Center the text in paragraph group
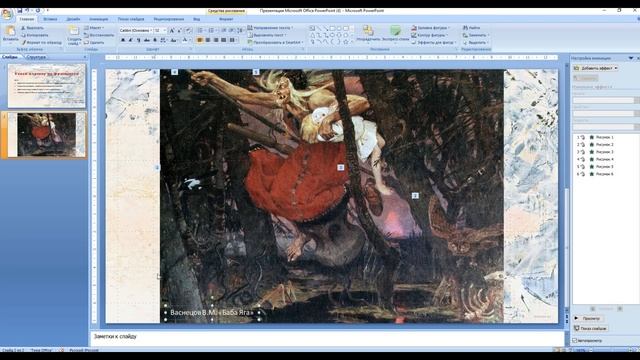The height and width of the screenshot is (360, 640). coord(208,40)
